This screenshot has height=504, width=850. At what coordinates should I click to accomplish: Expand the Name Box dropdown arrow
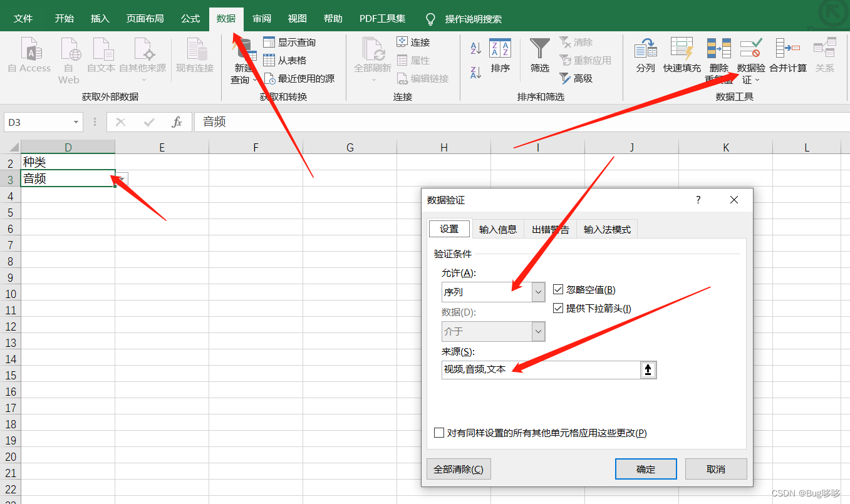76,122
